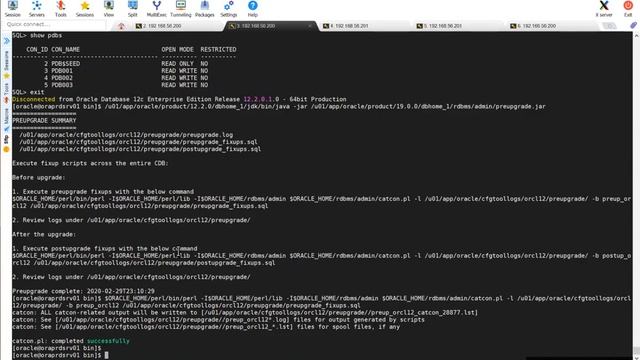640x360 pixels.
Task: Click the last shell prompt line with cursor
Action: (x=60, y=355)
